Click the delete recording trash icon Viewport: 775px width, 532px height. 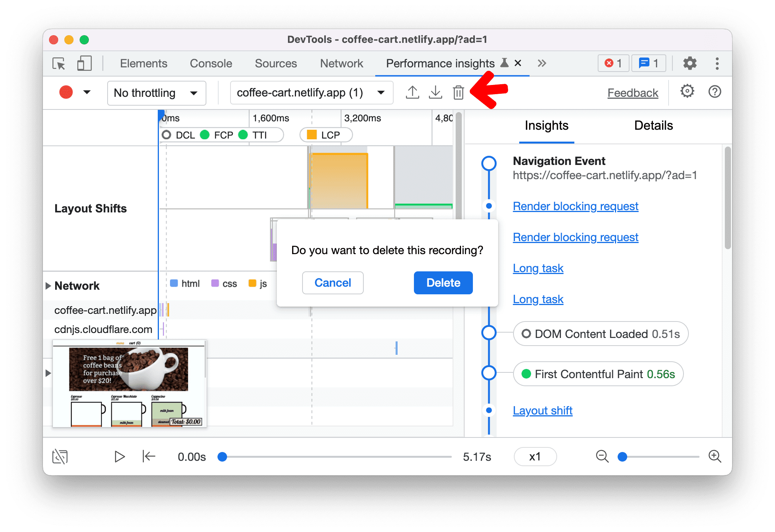click(458, 92)
